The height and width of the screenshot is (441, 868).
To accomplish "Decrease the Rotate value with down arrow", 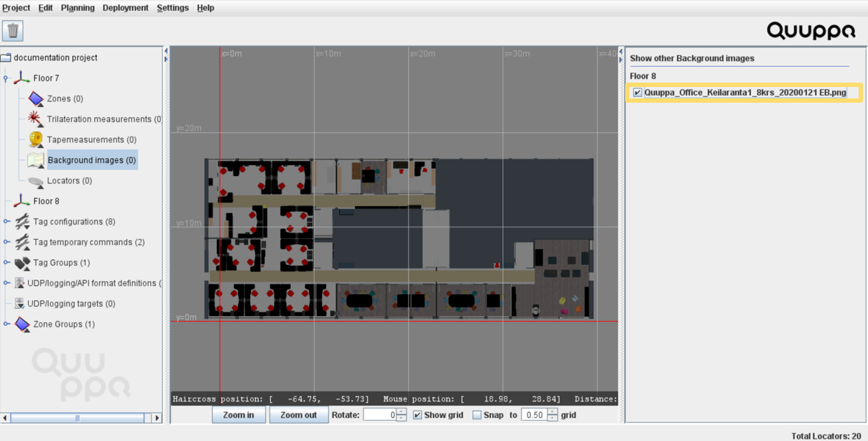I will tap(402, 418).
